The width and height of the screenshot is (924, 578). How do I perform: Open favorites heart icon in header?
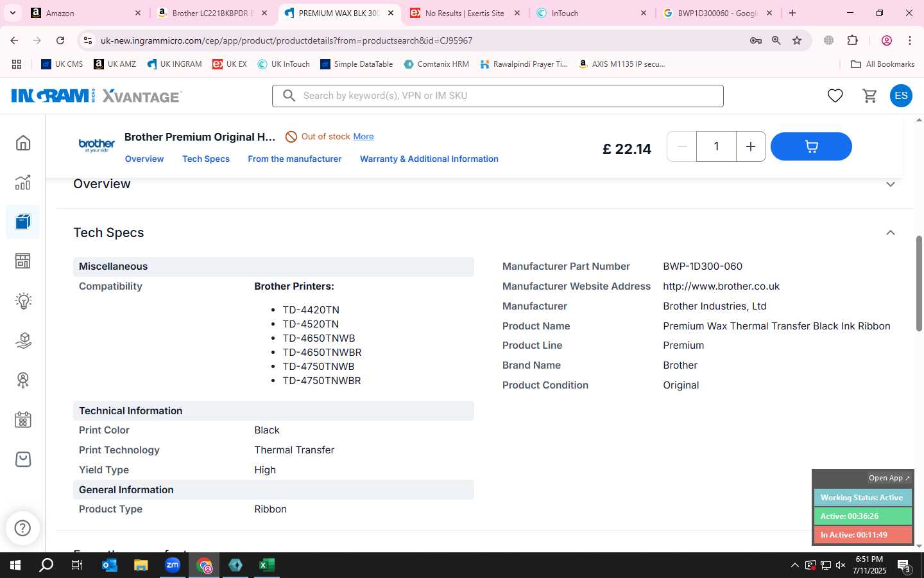coord(835,96)
